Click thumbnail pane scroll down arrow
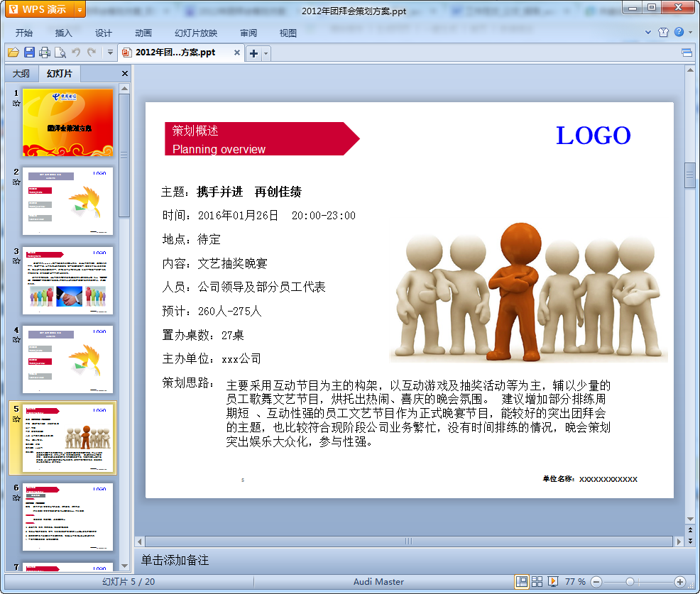The height and width of the screenshot is (594, 700). [124, 566]
